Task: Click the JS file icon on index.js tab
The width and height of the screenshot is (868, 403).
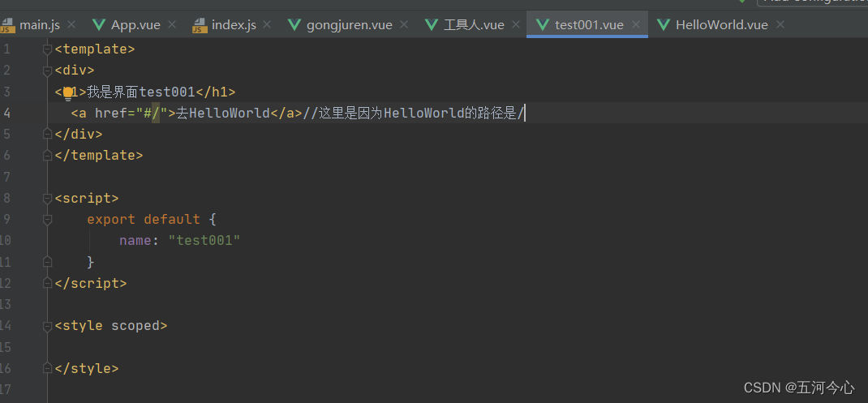Action: click(x=200, y=25)
